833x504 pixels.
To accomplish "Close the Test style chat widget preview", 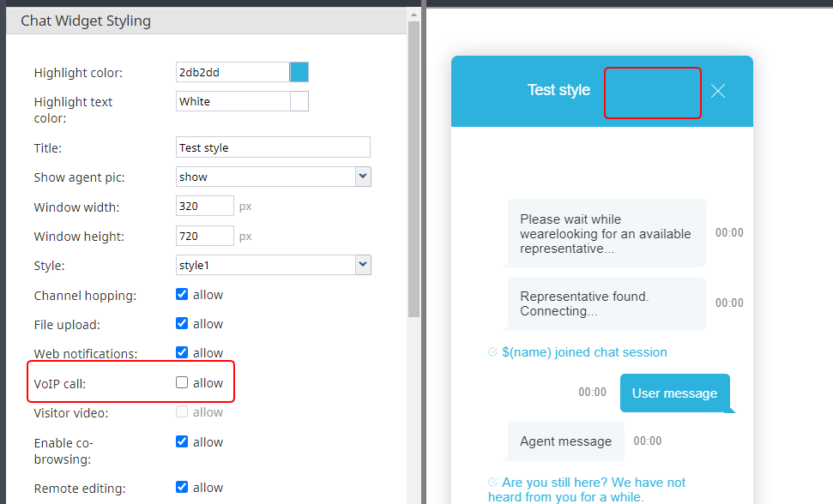I will point(718,91).
